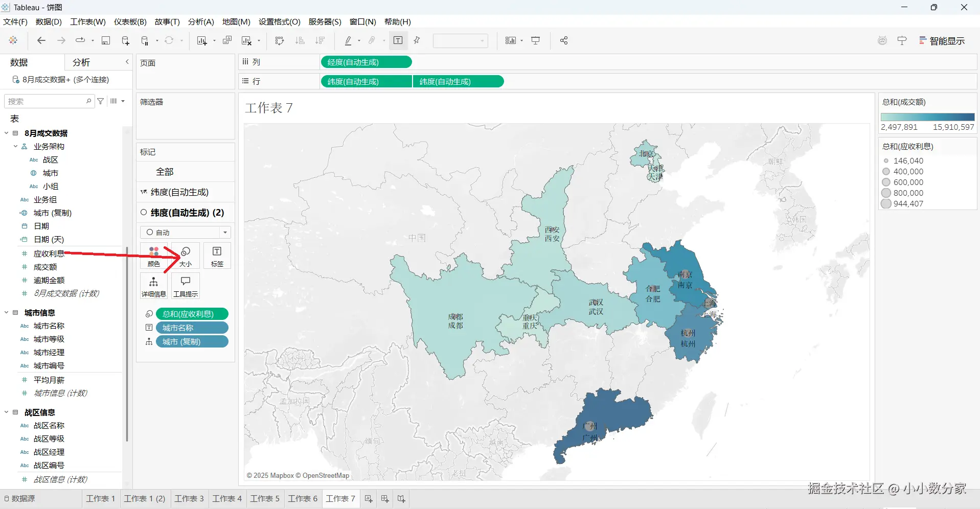Click the Tableau start page logo icon

[13, 40]
